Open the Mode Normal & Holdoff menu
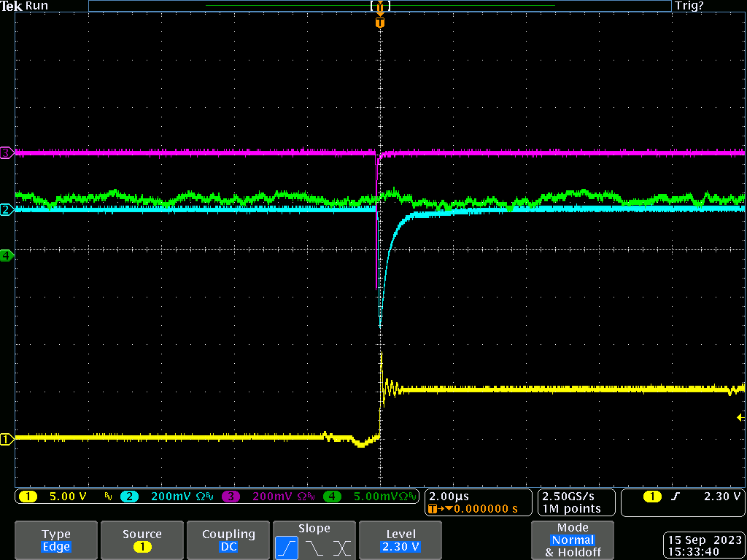Image resolution: width=747 pixels, height=560 pixels. 573,540
